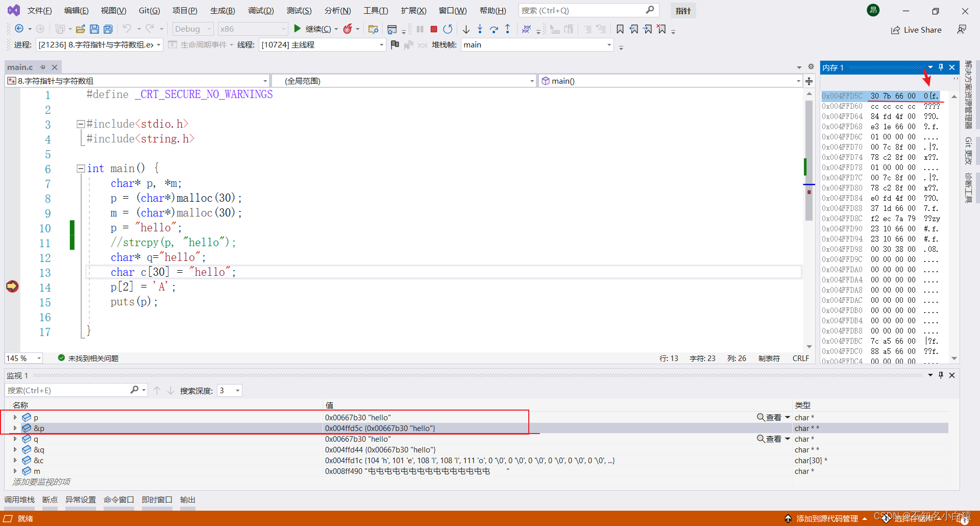Expand the q variable in watch
The height and width of the screenshot is (526, 980).
tap(15, 439)
